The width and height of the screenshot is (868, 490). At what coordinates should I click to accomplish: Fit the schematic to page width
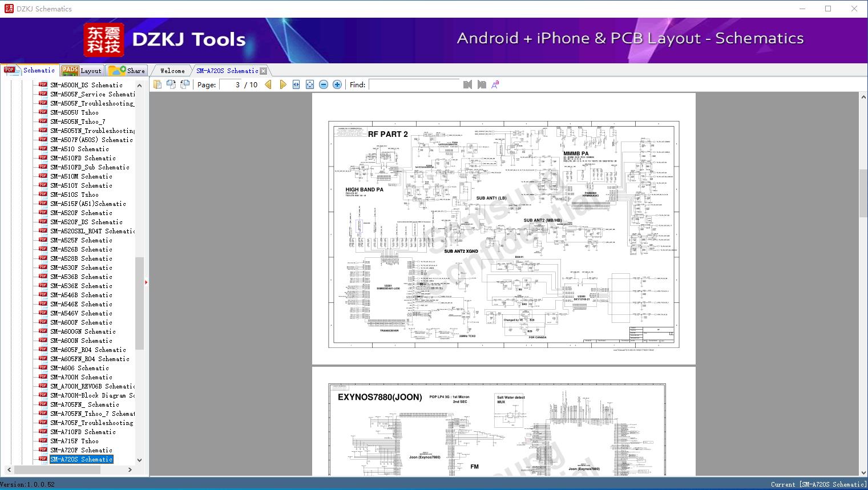pyautogui.click(x=296, y=84)
